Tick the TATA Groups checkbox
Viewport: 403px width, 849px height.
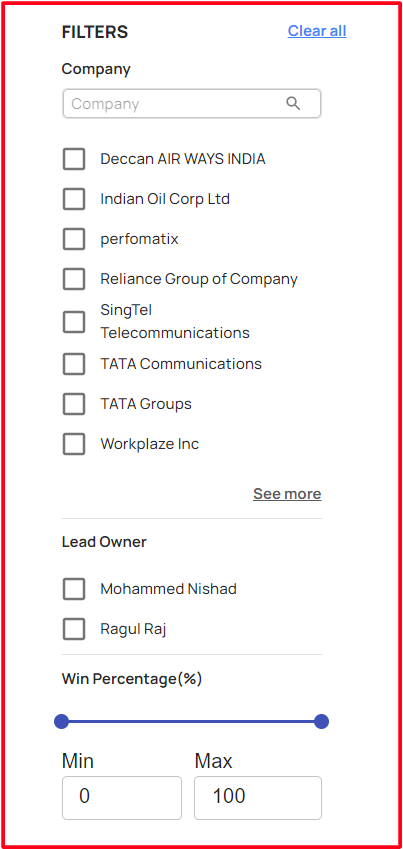(x=74, y=404)
